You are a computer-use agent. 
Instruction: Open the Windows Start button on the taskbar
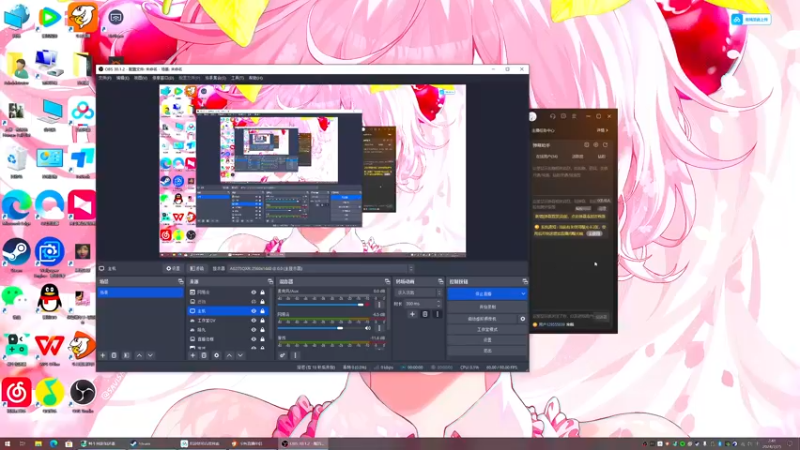[7, 444]
